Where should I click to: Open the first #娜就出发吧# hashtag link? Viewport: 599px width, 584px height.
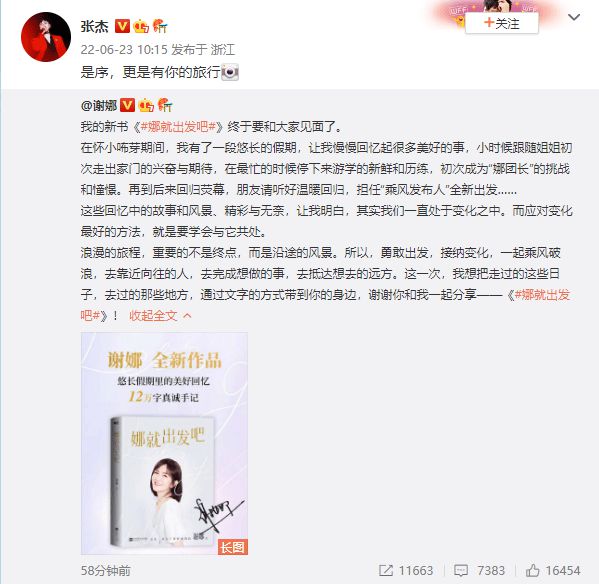click(x=179, y=126)
